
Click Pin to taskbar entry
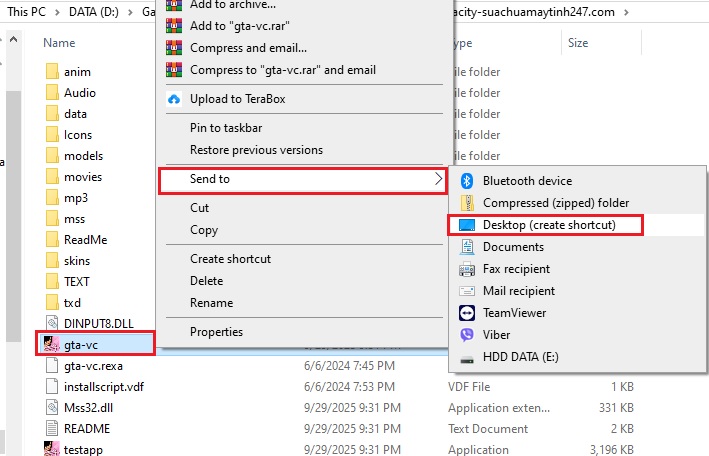coord(226,128)
